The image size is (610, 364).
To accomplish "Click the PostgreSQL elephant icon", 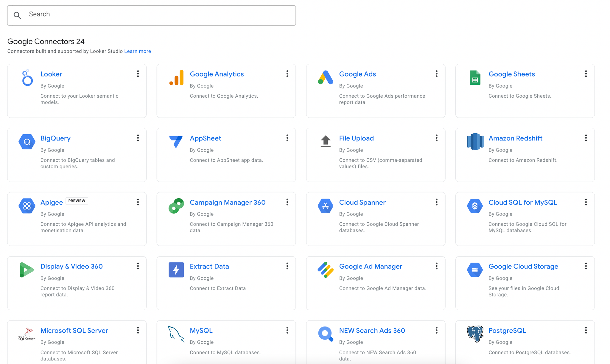I will click(x=475, y=334).
